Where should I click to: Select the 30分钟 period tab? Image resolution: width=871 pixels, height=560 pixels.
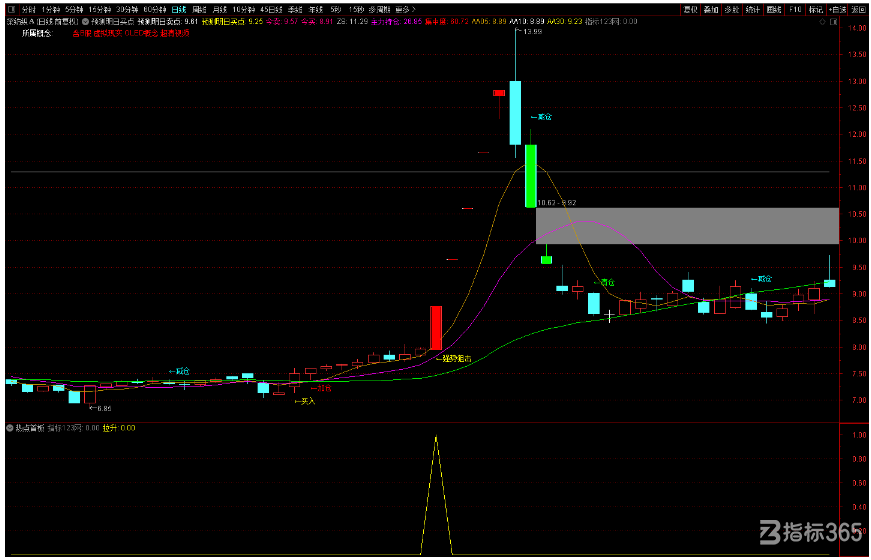click(127, 9)
